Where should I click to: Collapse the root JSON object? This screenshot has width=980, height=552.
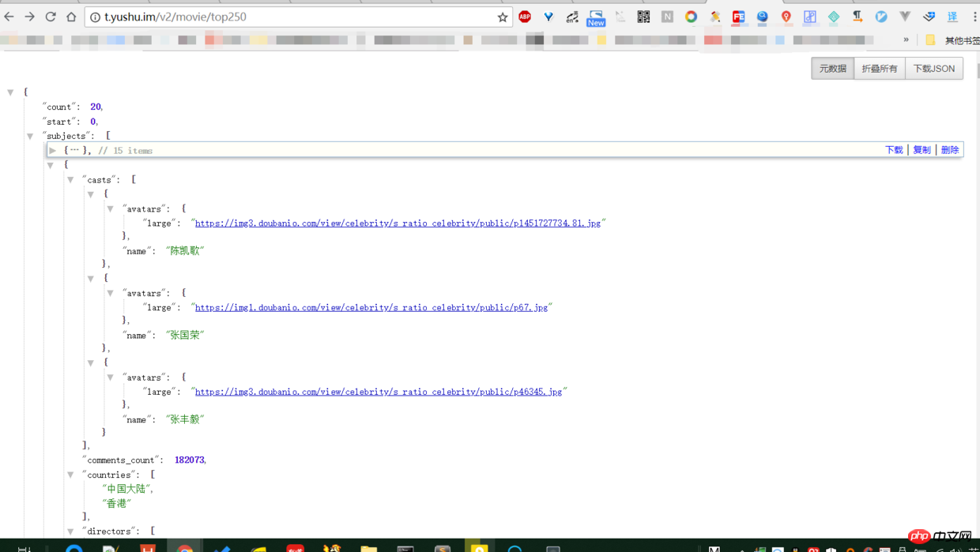10,92
